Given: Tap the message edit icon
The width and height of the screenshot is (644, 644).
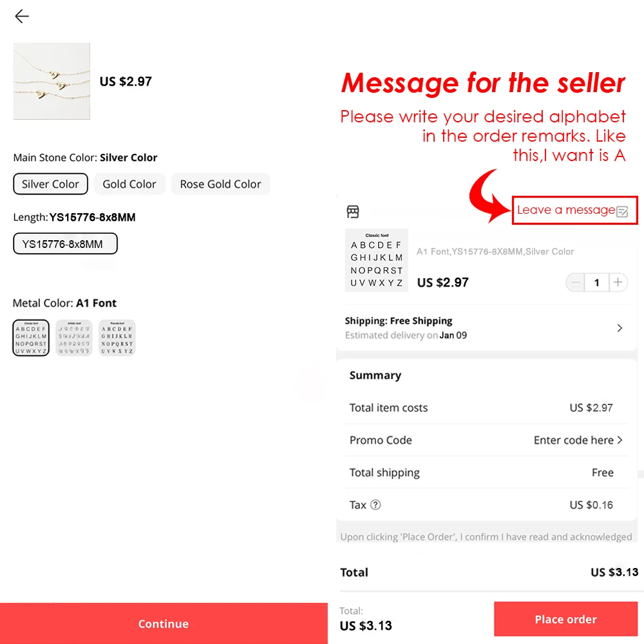Looking at the screenshot, I should click(622, 211).
